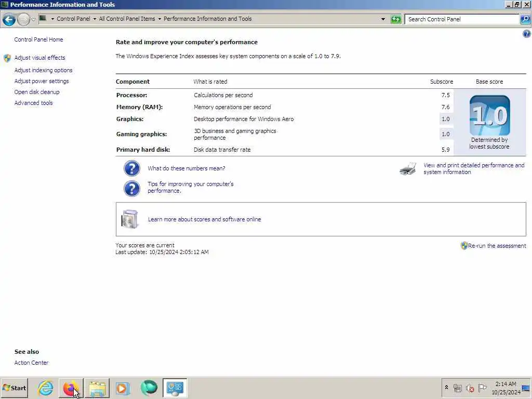Open Firefox from the taskbar
The image size is (532, 399).
click(x=71, y=388)
